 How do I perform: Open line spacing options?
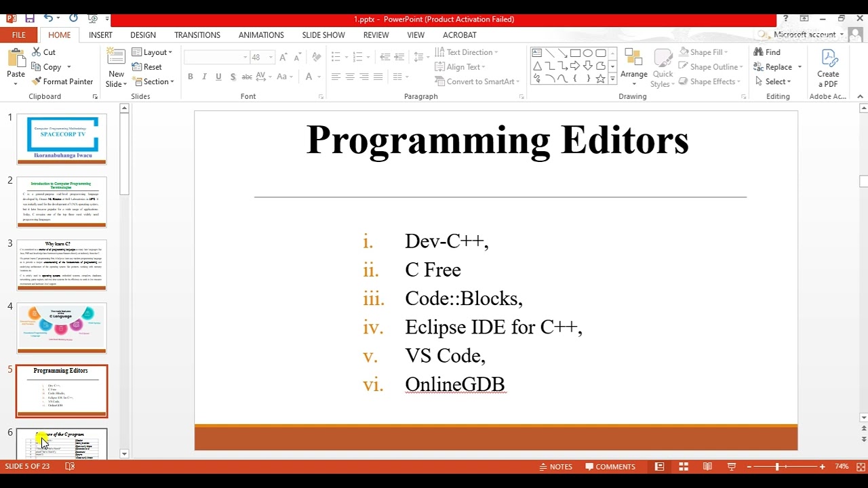tap(421, 58)
